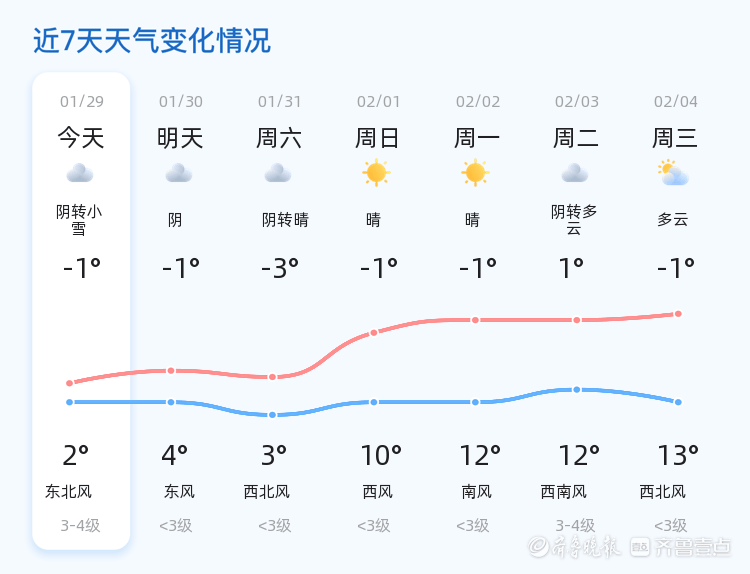Select the 今天 day label
750x574 pixels.
pyautogui.click(x=81, y=138)
